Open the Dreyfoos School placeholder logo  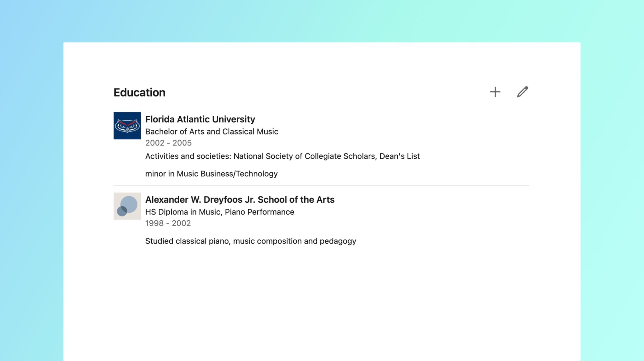pyautogui.click(x=127, y=206)
